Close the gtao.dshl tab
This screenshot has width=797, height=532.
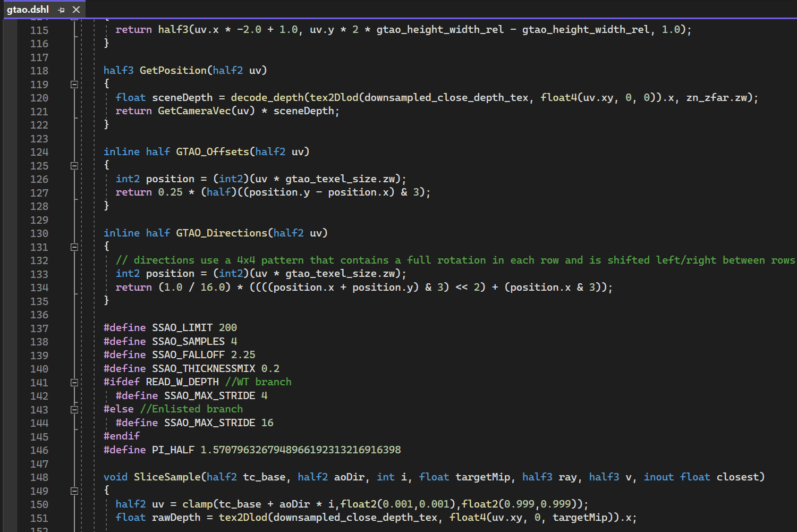[77, 10]
